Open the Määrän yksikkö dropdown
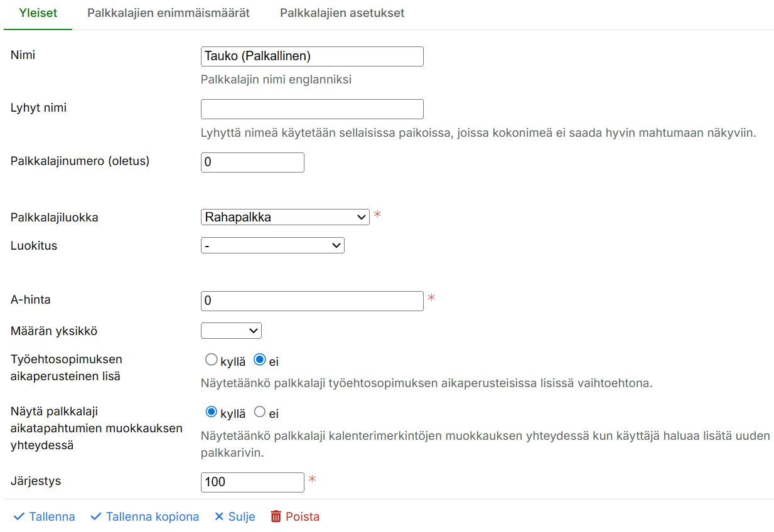The image size is (774, 532). tap(231, 331)
